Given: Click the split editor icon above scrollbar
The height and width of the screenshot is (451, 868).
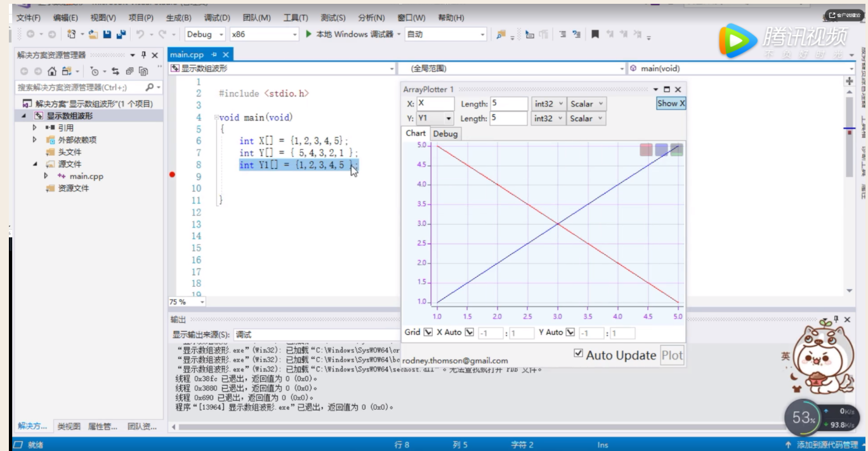Looking at the screenshot, I should (x=850, y=81).
